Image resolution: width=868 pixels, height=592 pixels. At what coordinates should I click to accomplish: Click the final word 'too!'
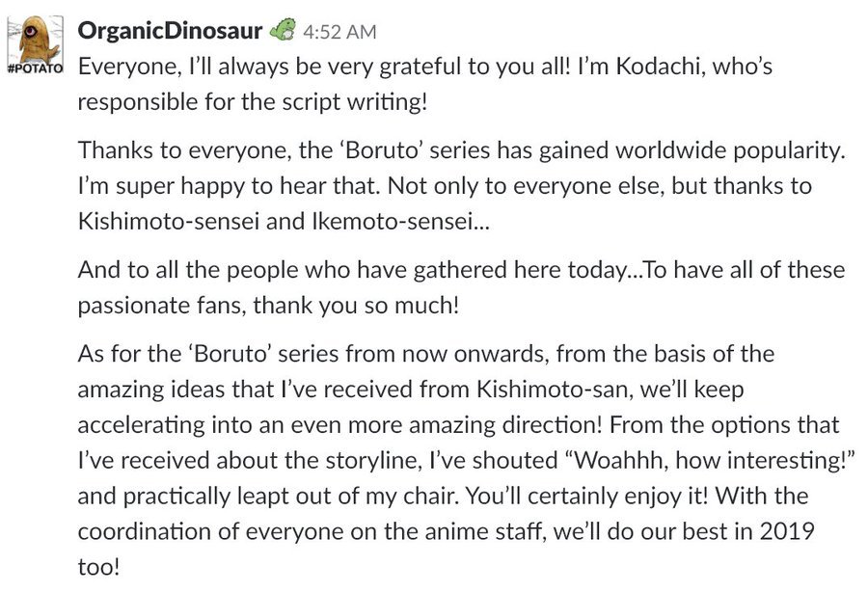98,567
